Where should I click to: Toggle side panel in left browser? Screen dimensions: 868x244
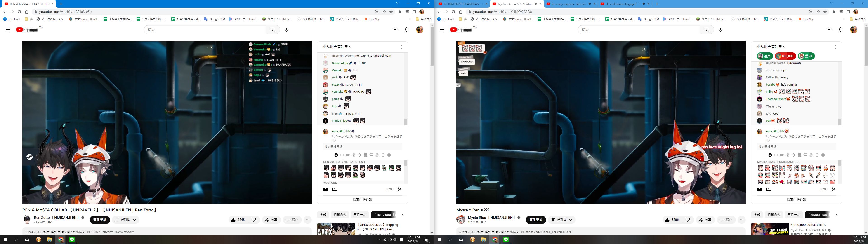415,12
